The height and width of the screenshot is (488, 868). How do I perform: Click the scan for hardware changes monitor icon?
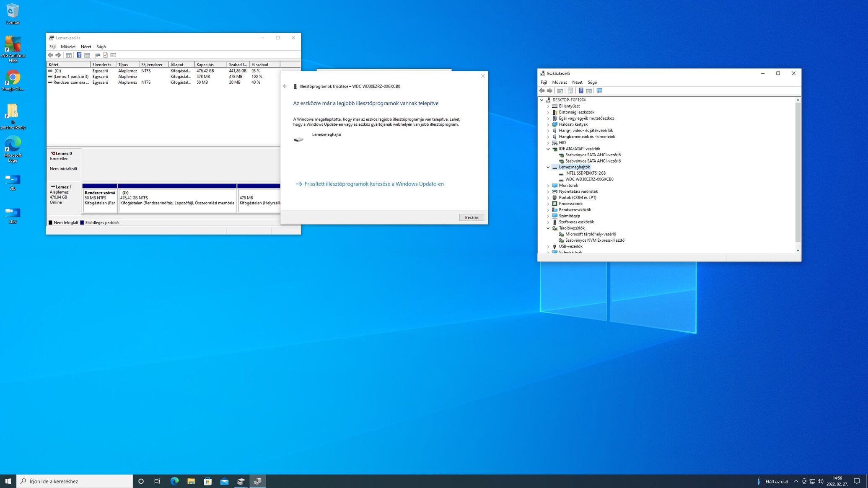599,90
